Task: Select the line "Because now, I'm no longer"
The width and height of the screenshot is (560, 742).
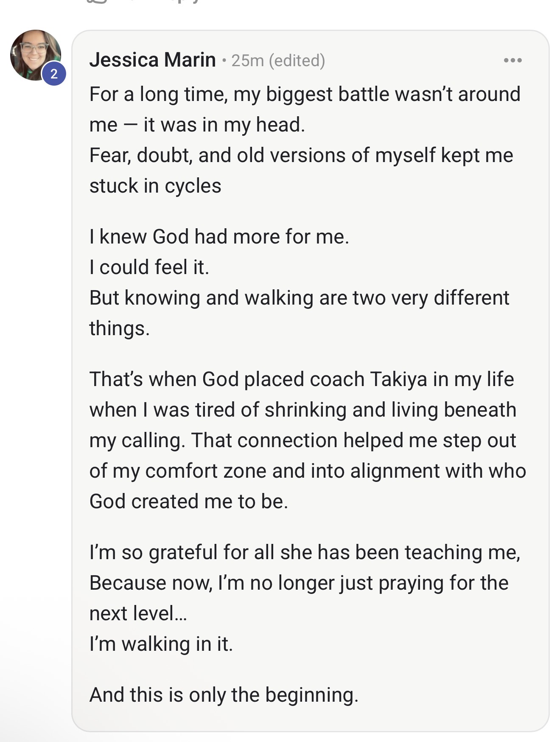Action: pyautogui.click(x=299, y=583)
